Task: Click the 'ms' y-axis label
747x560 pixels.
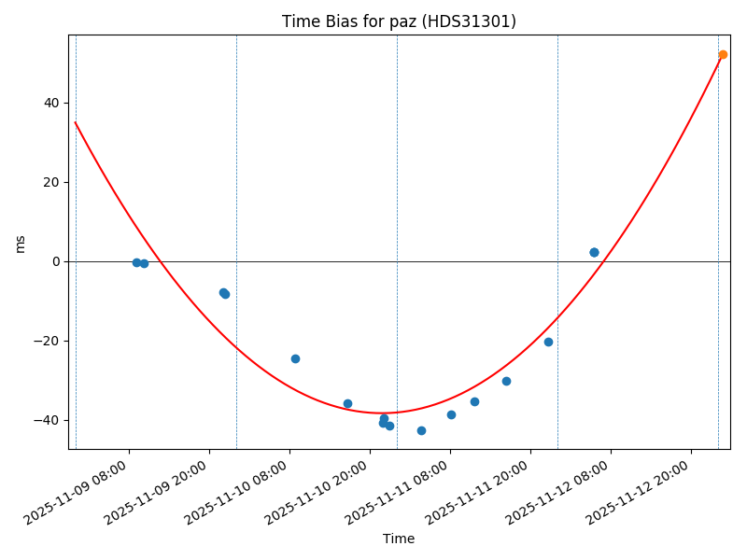Action: [x=21, y=243]
